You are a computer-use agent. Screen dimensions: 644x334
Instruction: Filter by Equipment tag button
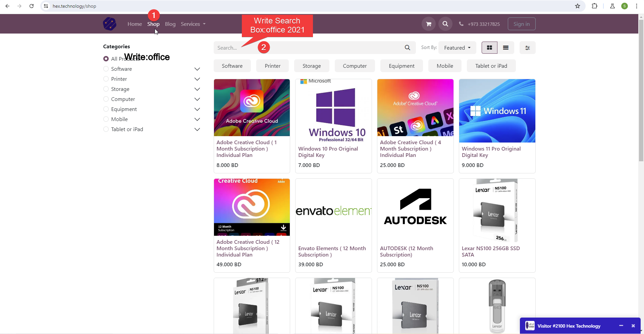[x=401, y=66]
